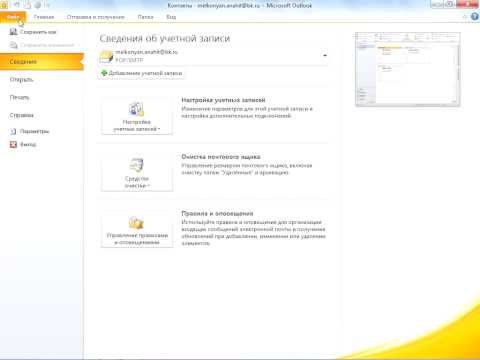The width and height of the screenshot is (480, 360).
Task: Click the Настройка учетных записей heading text
Action: pos(223,100)
